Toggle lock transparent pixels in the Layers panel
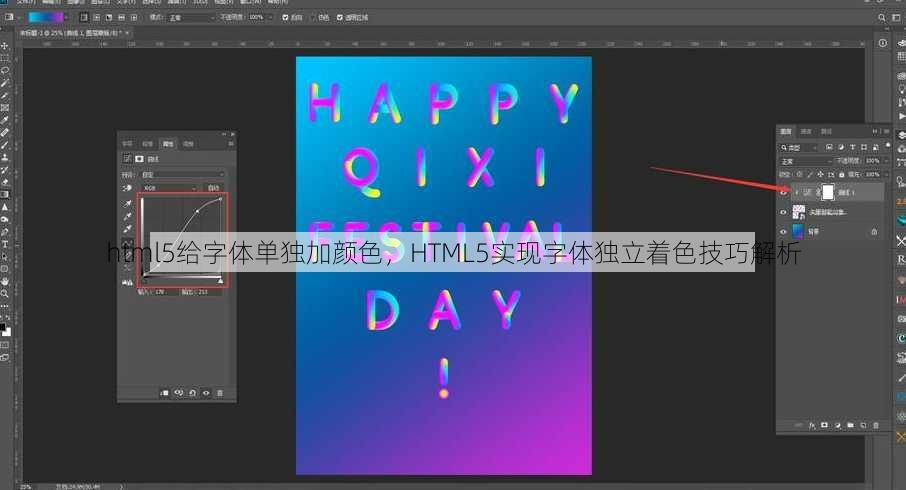The width and height of the screenshot is (906, 490). (x=800, y=174)
